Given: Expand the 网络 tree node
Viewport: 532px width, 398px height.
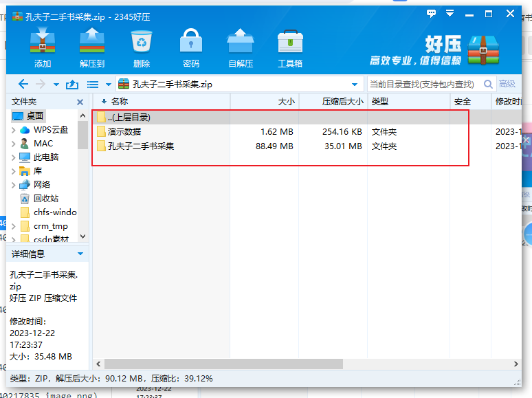Looking at the screenshot, I should coord(14,185).
